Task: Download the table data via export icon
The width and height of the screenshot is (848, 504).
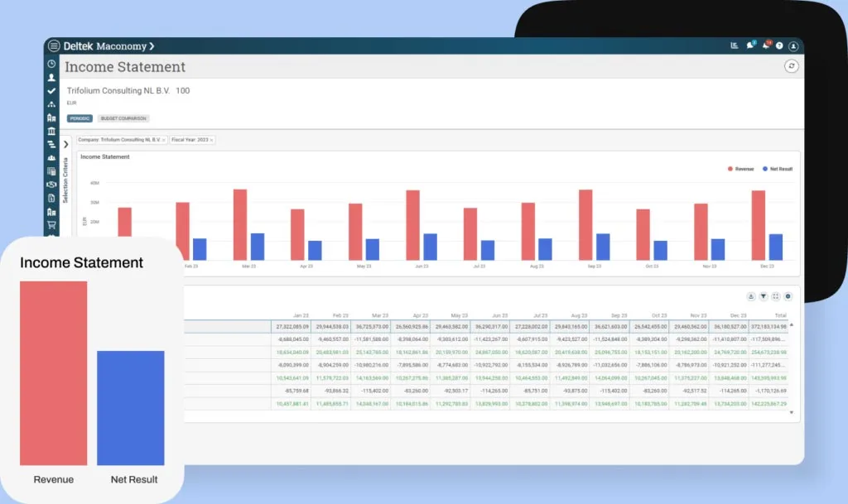Action: pyautogui.click(x=750, y=296)
